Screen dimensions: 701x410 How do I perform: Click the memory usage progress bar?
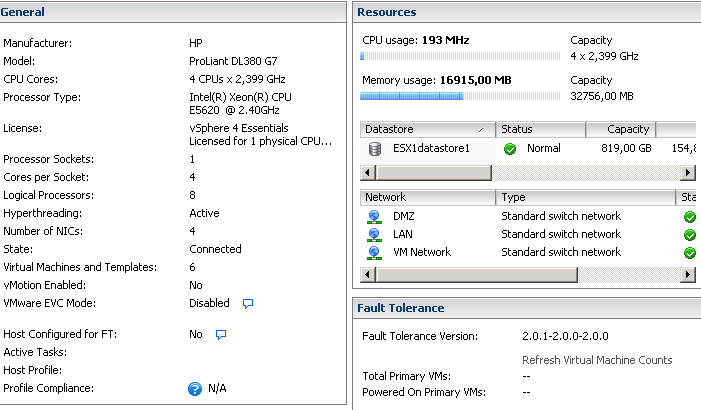pyautogui.click(x=460, y=96)
